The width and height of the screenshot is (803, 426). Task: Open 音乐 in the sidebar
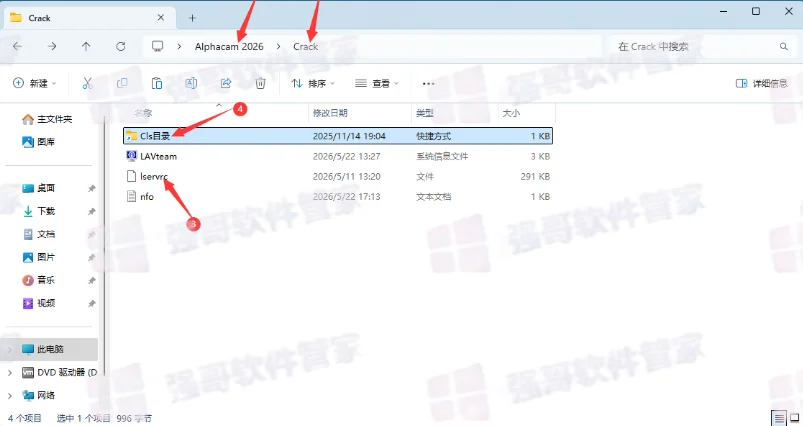pos(38,280)
